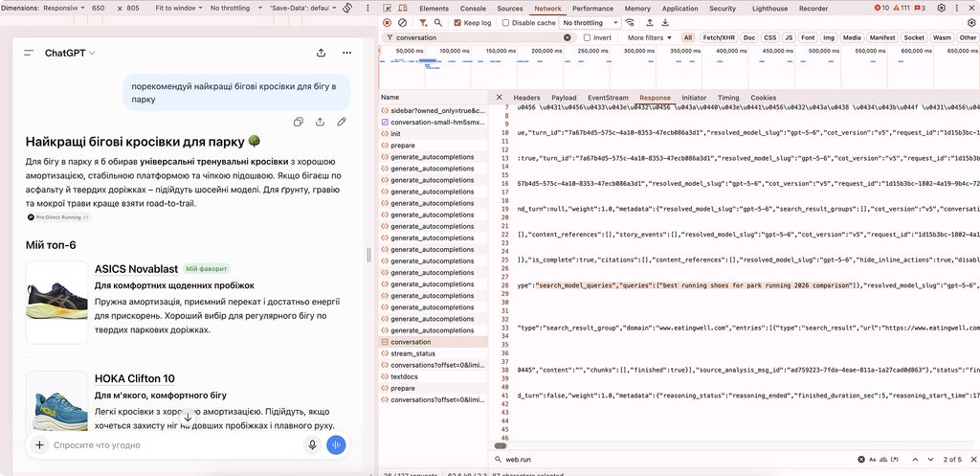Go to previous search match
This screenshot has height=476, width=980.
click(915, 460)
